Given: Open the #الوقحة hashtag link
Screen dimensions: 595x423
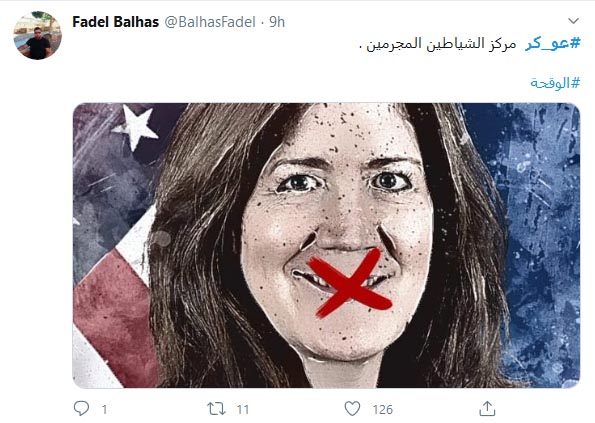Looking at the screenshot, I should point(556,82).
